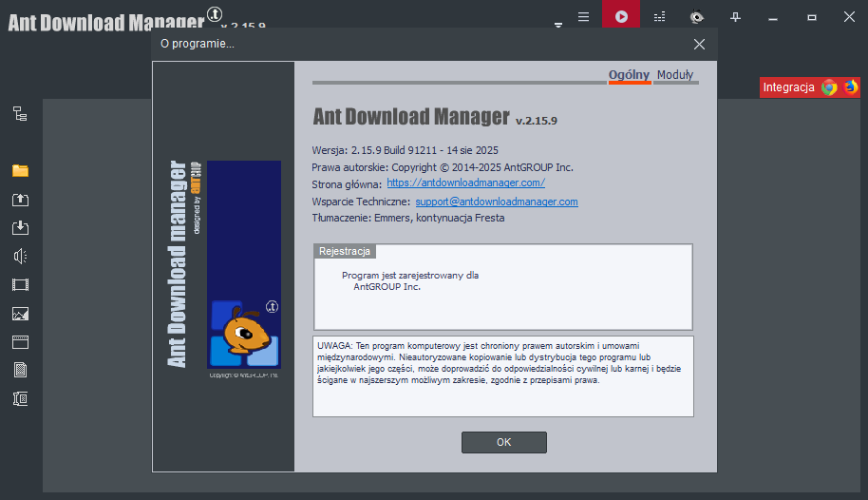Switch to the Ogólny tab
This screenshot has width=868, height=500.
point(629,75)
